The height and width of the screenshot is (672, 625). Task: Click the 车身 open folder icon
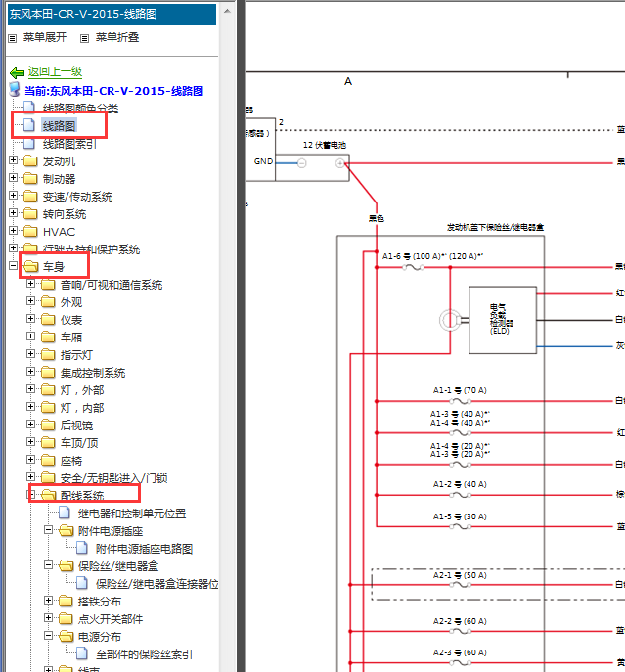[31, 267]
